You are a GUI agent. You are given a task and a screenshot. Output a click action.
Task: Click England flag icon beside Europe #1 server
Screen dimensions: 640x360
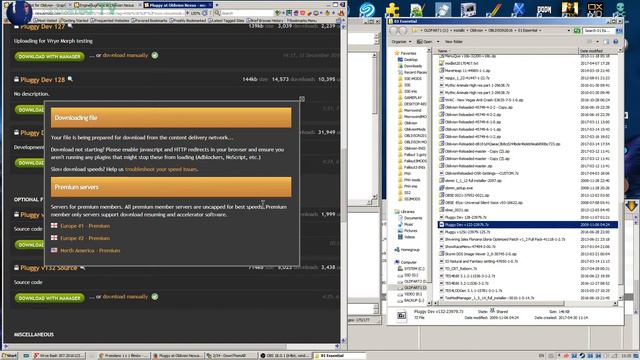point(54,225)
